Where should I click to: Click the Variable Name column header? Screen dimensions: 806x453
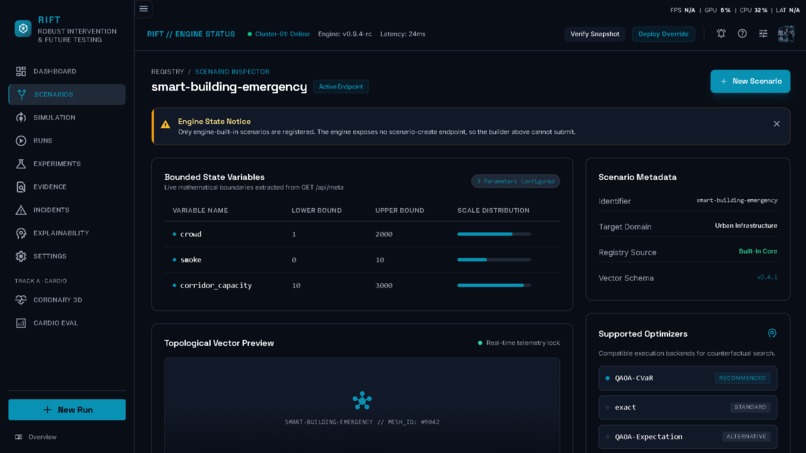[200, 210]
